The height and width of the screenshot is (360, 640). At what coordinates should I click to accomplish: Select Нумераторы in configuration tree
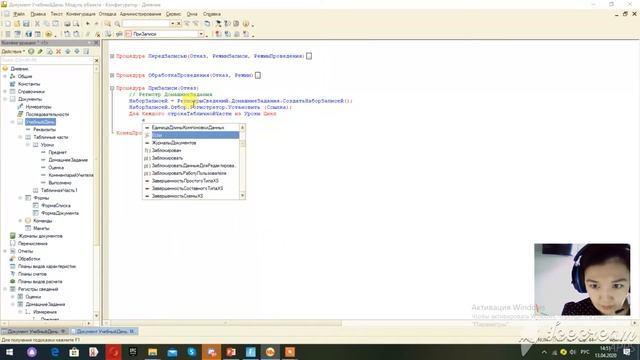pos(38,107)
